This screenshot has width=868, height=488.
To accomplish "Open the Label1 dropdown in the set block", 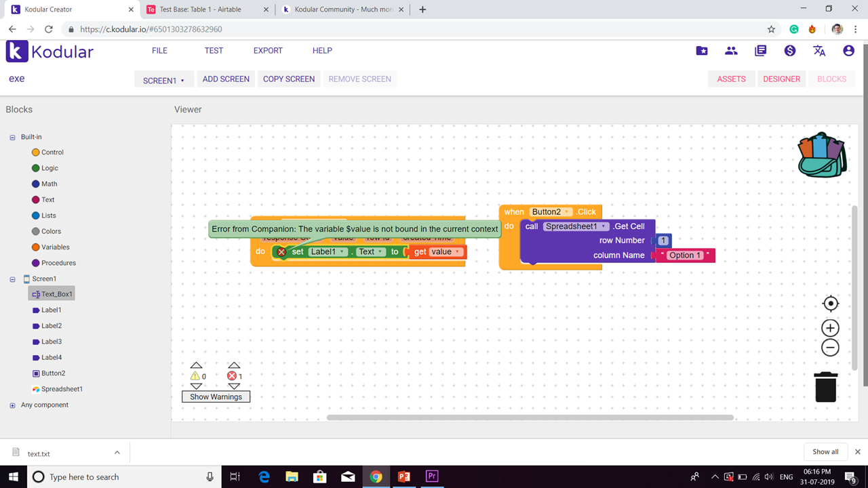I will 328,251.
